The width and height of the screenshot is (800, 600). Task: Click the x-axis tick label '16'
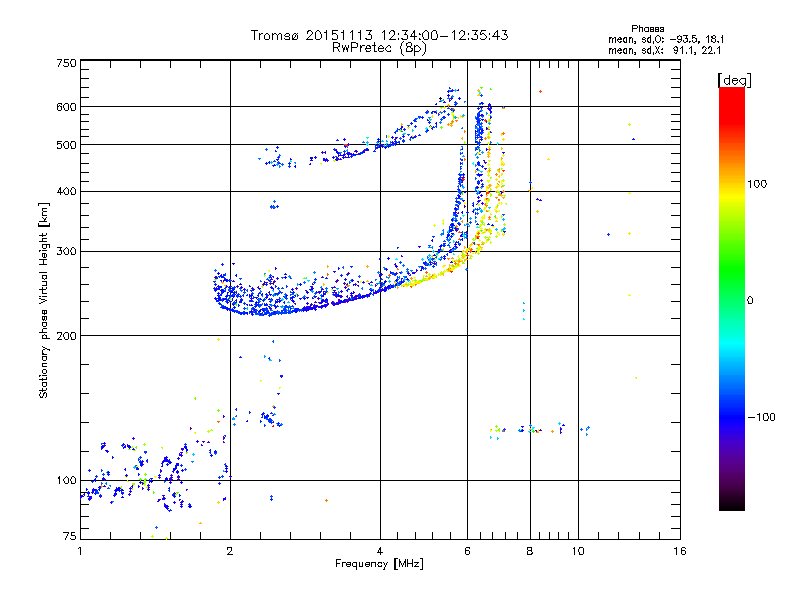pos(680,551)
